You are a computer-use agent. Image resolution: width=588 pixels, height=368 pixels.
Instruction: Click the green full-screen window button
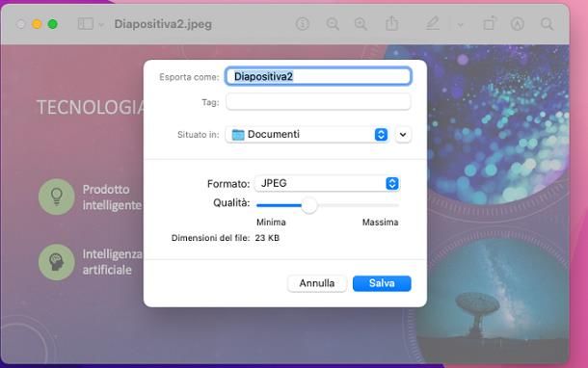pyautogui.click(x=52, y=24)
